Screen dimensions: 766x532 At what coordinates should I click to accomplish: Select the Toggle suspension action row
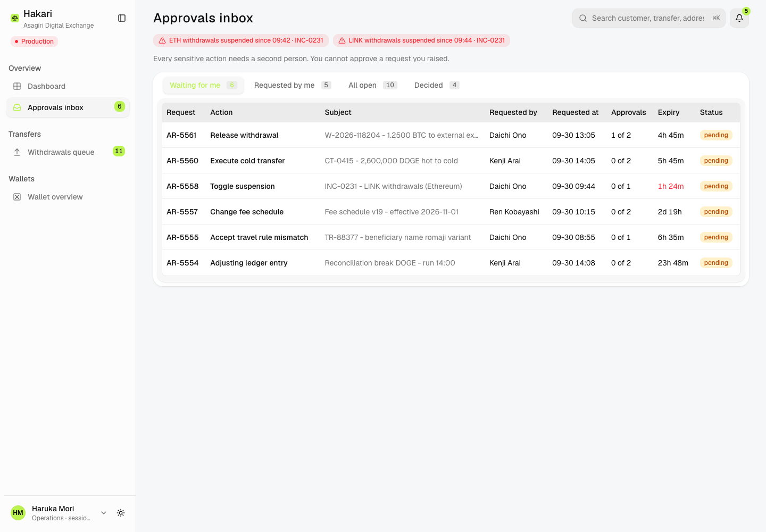pos(451,186)
